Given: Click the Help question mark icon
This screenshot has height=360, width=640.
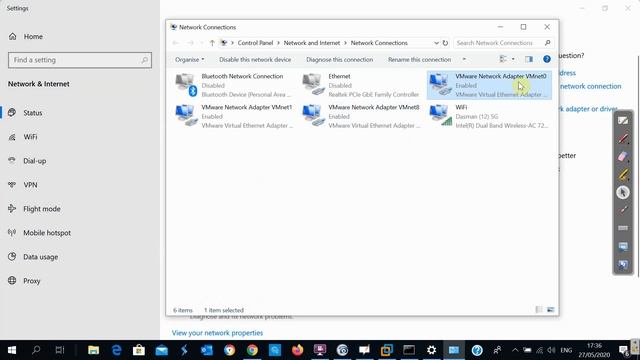Looking at the screenshot, I should click(x=547, y=59).
